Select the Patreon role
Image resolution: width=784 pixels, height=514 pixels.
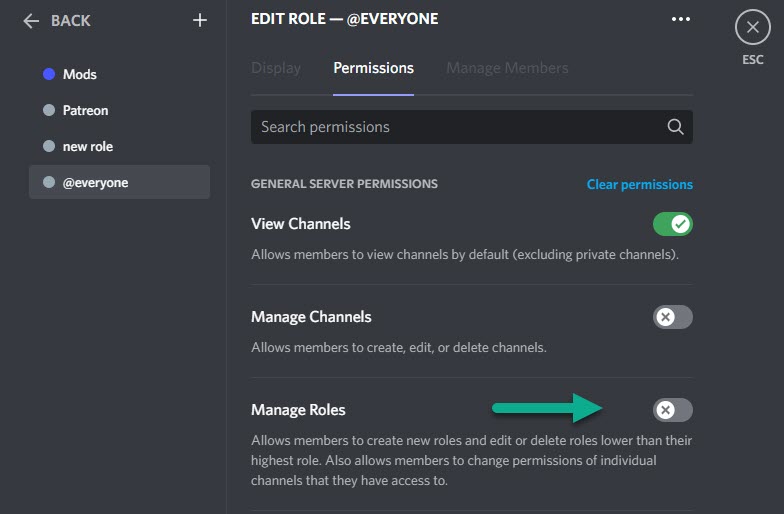[x=119, y=110]
